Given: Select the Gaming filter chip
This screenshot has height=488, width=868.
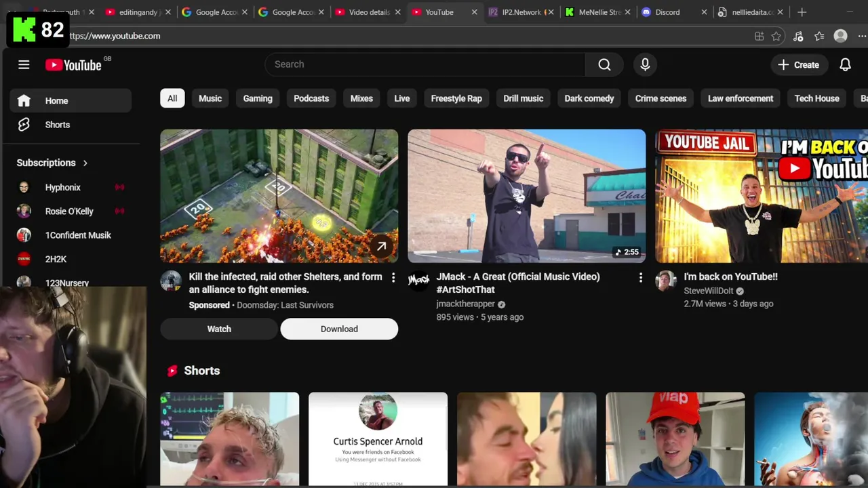Looking at the screenshot, I should [x=258, y=98].
